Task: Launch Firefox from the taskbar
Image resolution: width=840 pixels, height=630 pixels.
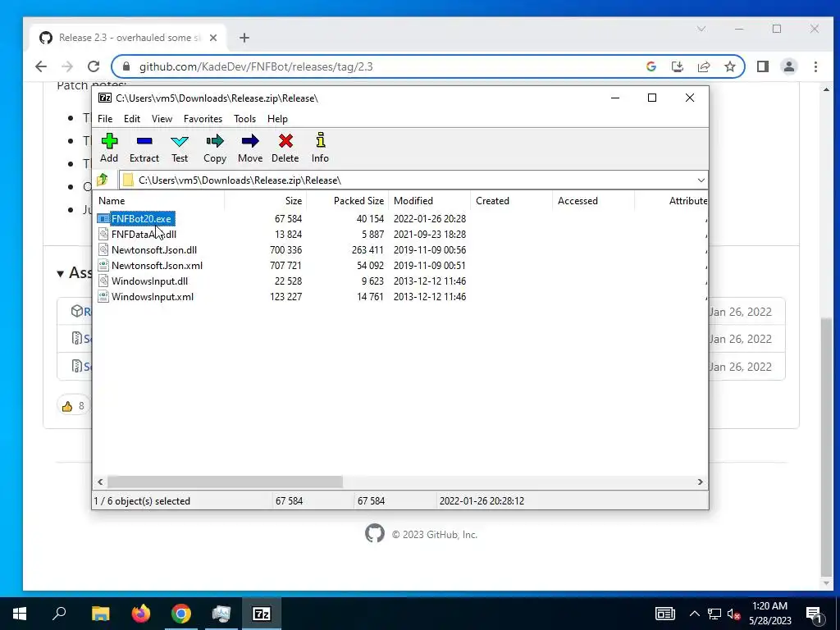Action: [x=141, y=614]
